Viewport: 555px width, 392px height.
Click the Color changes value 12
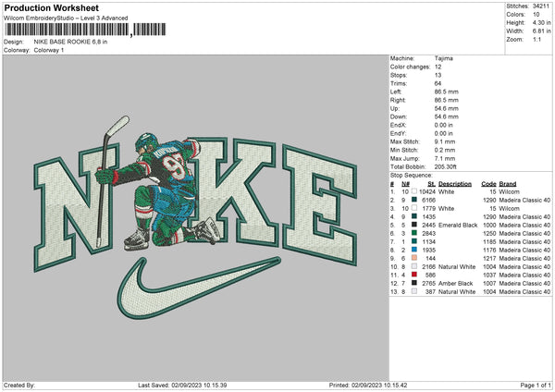click(x=438, y=67)
